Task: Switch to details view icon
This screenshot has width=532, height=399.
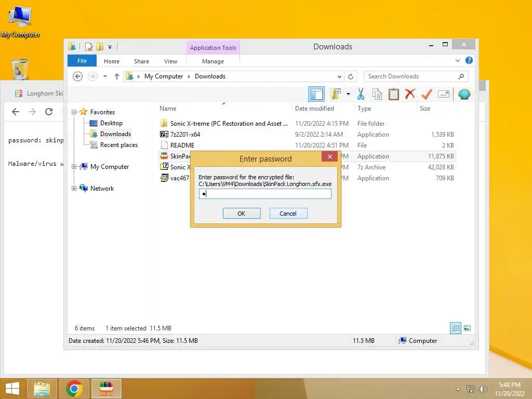Action: (455, 328)
